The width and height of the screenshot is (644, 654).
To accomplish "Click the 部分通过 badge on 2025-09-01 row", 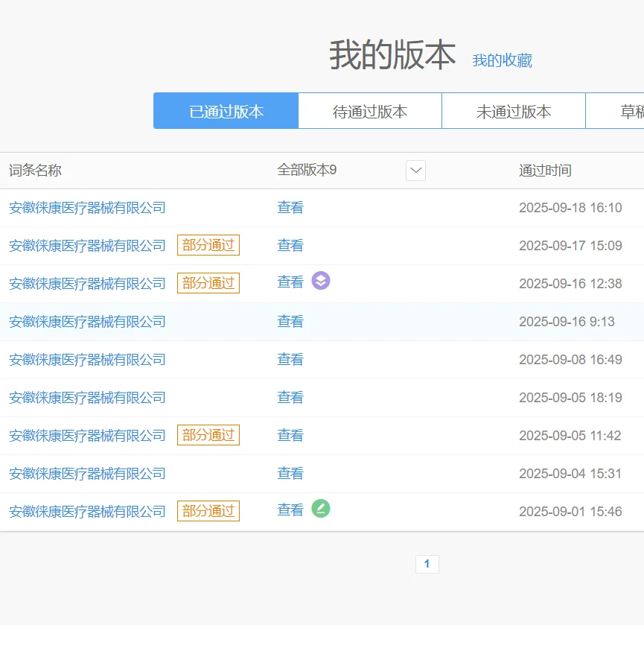I will pos(208,510).
